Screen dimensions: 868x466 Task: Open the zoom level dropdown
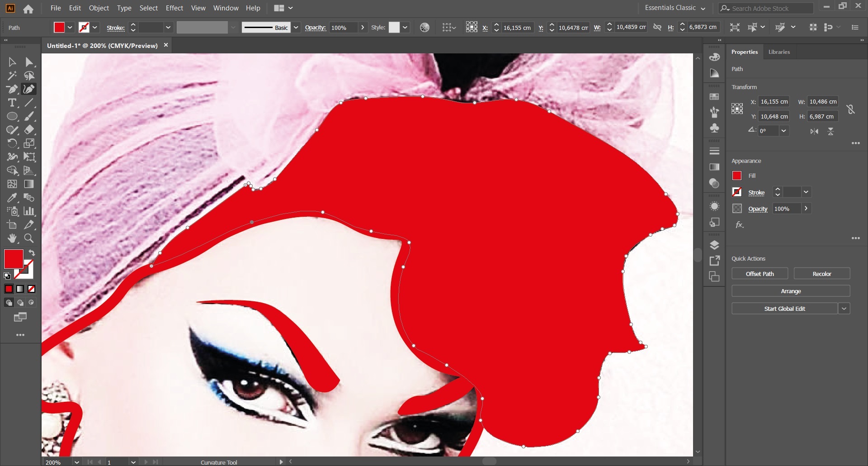click(x=77, y=462)
